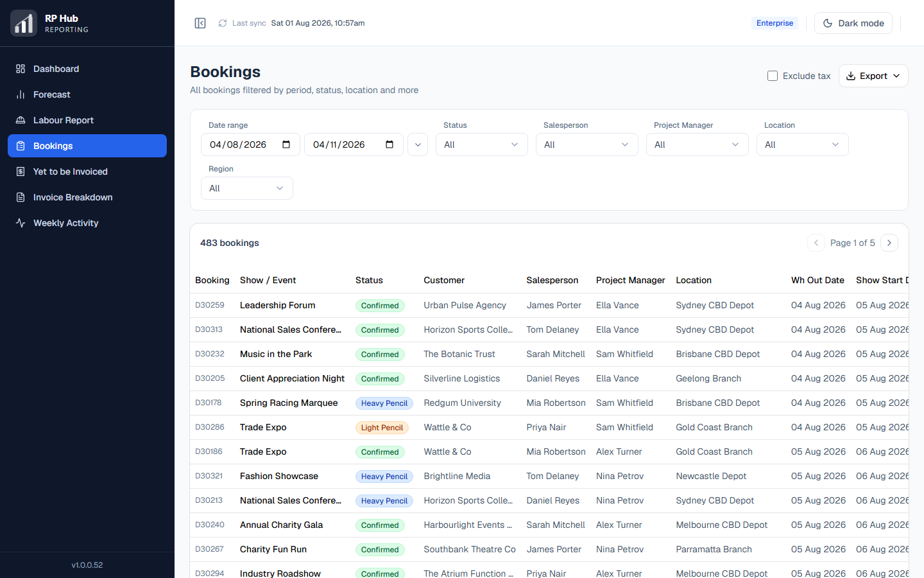Open booking D30232 link
This screenshot has width=924, height=578.
210,354
